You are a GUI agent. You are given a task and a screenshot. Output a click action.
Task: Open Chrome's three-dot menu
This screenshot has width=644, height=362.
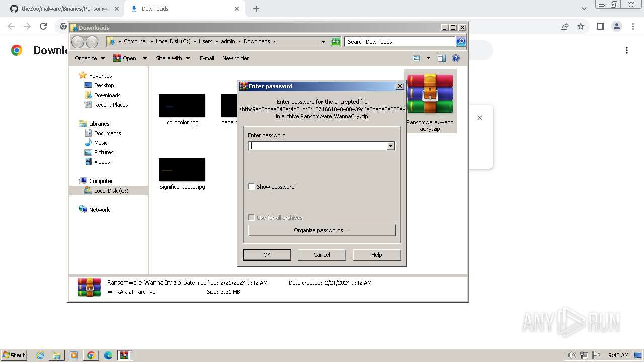point(632,26)
